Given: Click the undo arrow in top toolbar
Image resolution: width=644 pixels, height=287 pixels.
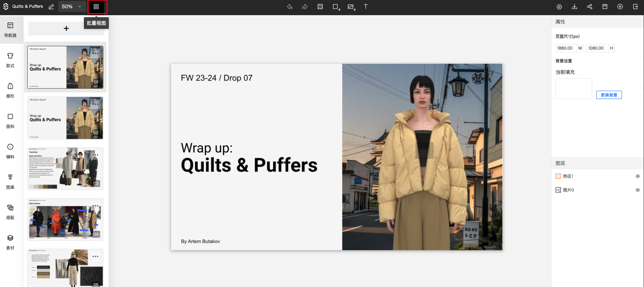Looking at the screenshot, I should coord(290,7).
